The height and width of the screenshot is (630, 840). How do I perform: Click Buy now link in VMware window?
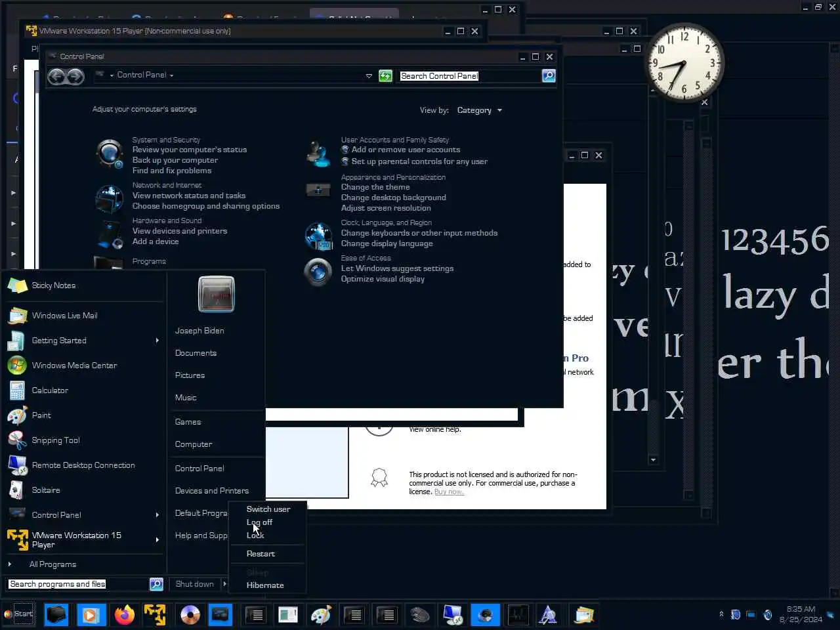[449, 492]
